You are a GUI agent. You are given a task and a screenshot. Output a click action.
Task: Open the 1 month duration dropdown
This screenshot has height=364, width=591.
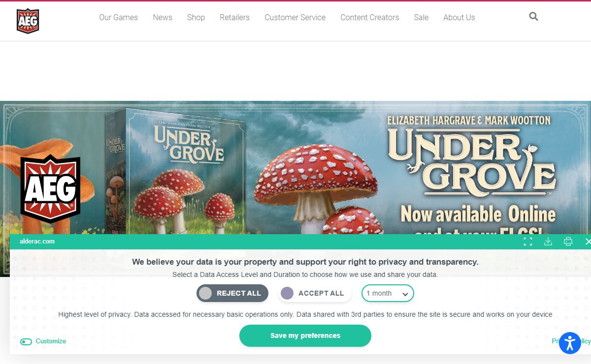(x=388, y=293)
